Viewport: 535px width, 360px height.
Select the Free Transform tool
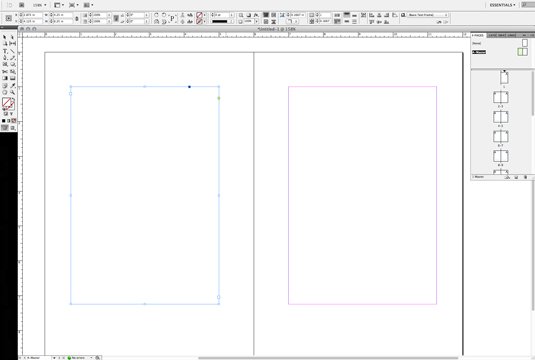click(12, 72)
